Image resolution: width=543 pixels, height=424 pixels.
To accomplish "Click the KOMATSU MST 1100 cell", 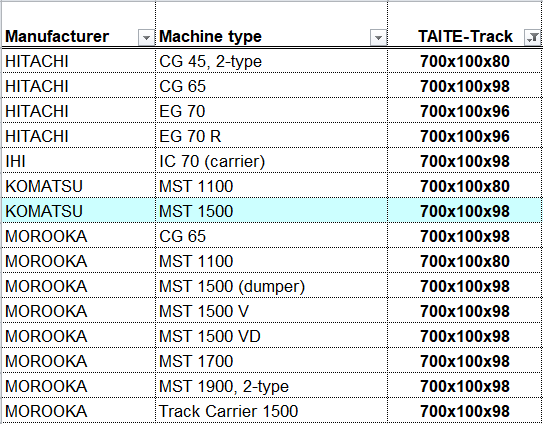I will pos(272,186).
